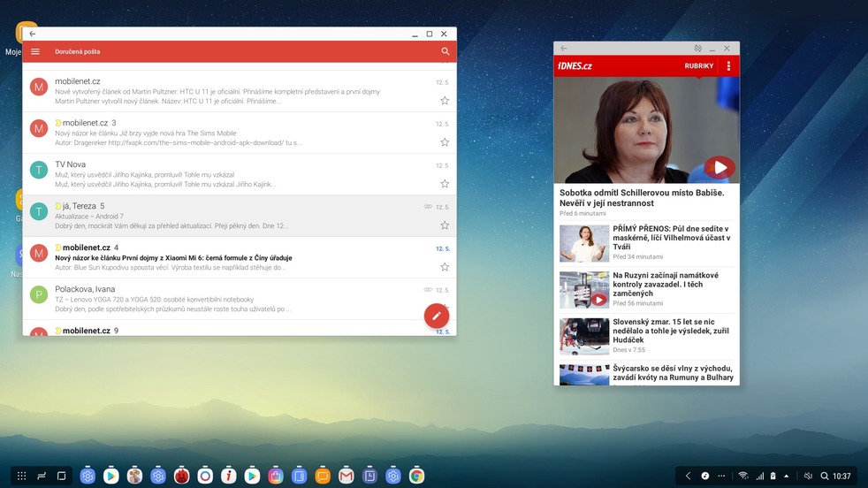The image size is (868, 488).
Task: Click the search icon in Gmail's red header
Action: (445, 52)
